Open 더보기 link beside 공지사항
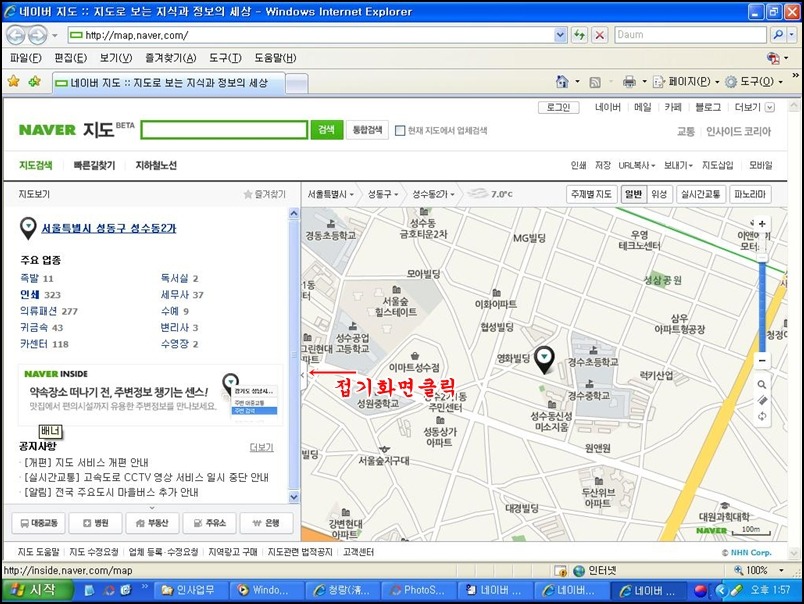804x604 pixels. [262, 447]
